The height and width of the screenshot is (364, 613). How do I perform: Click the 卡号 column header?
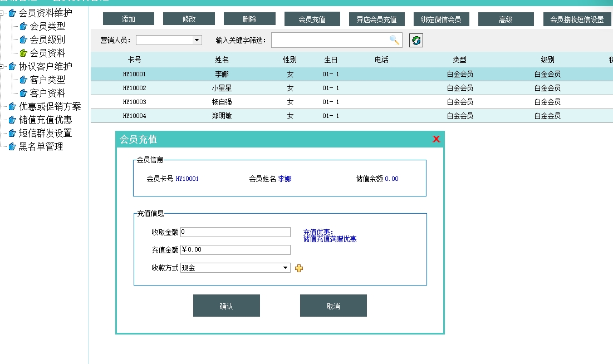point(134,60)
